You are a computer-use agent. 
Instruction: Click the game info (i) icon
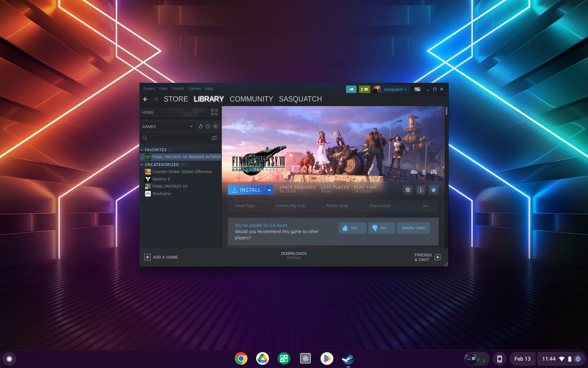(420, 190)
